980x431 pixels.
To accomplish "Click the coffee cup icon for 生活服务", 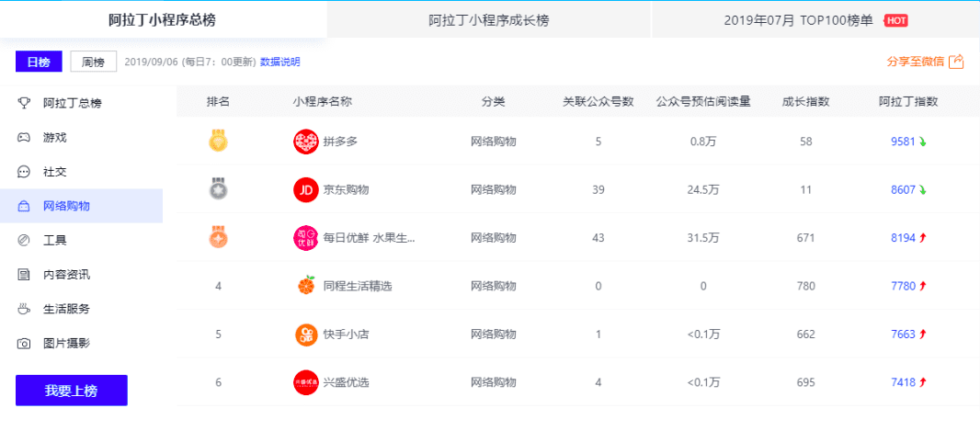I will point(24,309).
